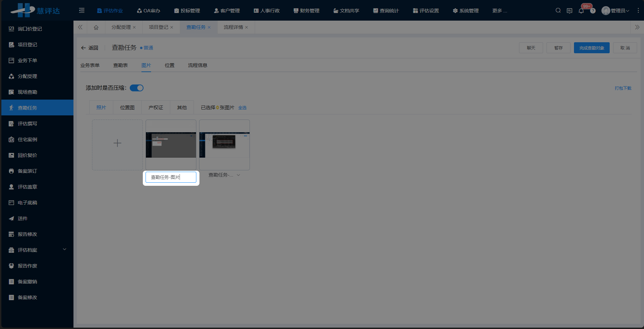
Task: Open the 更多 top menu
Action: (499, 11)
